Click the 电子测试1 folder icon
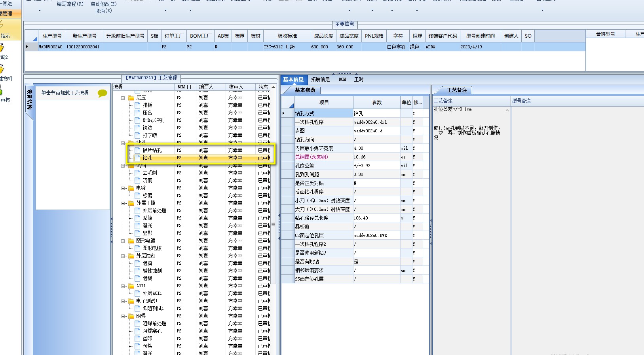Screen dimensions: 644x355 point(131,301)
